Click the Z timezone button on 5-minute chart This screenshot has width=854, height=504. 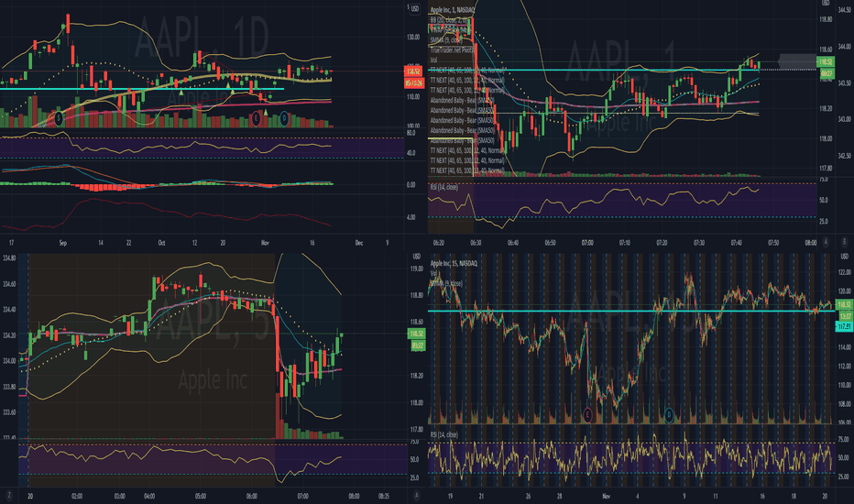click(x=9, y=495)
